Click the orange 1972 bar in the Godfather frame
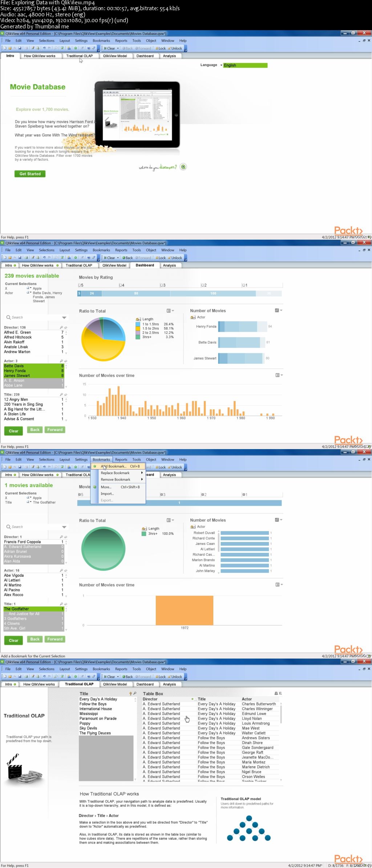372x868 pixels. (185, 611)
